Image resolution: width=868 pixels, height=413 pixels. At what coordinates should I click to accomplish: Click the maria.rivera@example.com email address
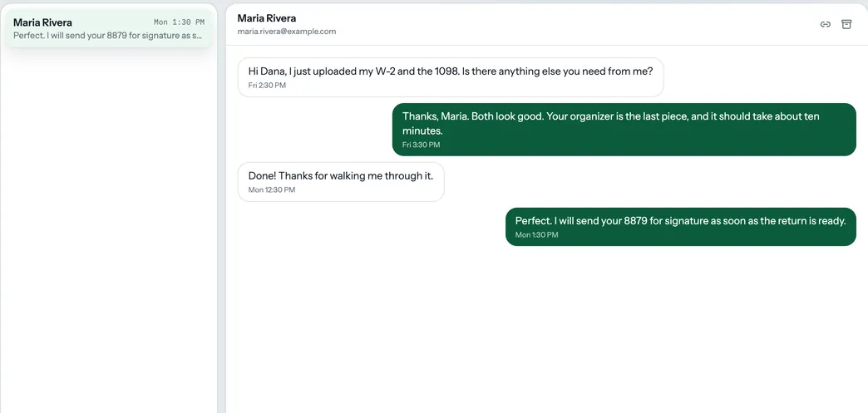pos(286,32)
